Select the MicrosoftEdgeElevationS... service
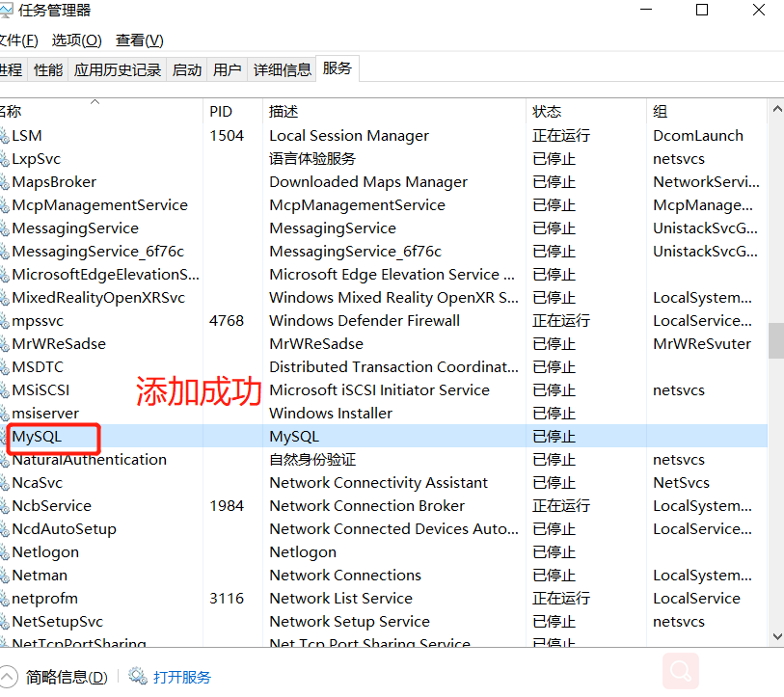The image size is (784, 697). (105, 275)
